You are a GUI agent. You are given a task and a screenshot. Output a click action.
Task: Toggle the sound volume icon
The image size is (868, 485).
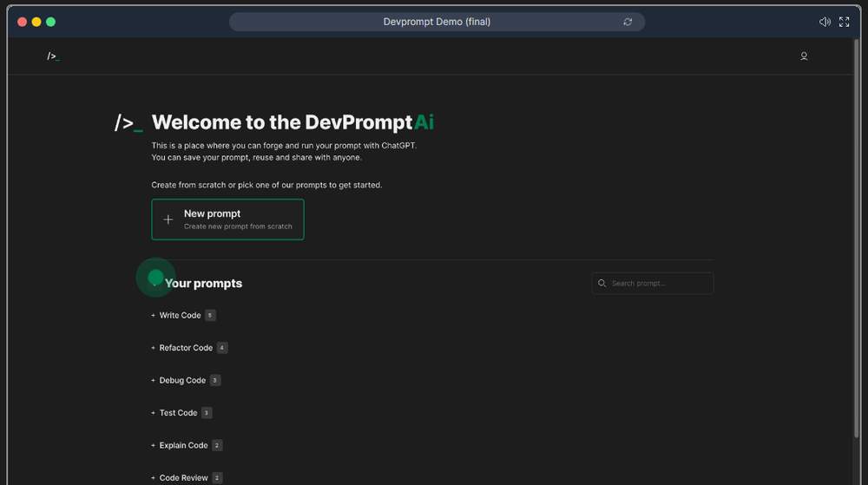coord(825,22)
